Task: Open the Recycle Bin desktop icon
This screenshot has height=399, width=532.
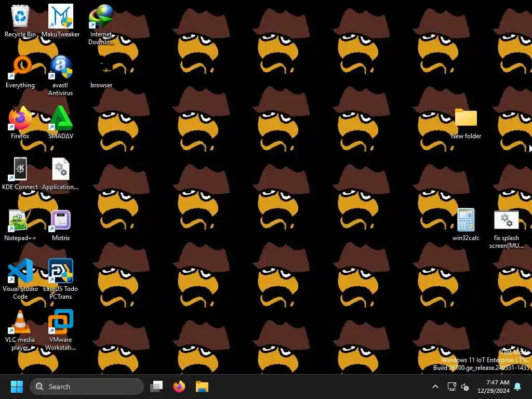Action: pos(20,21)
